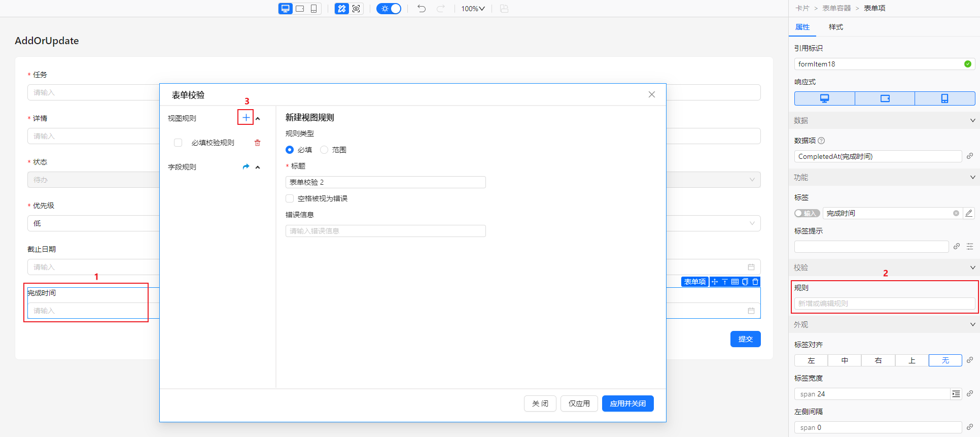Click the 仅应用 button
Screen dimensions: 980x437
[x=579, y=404]
